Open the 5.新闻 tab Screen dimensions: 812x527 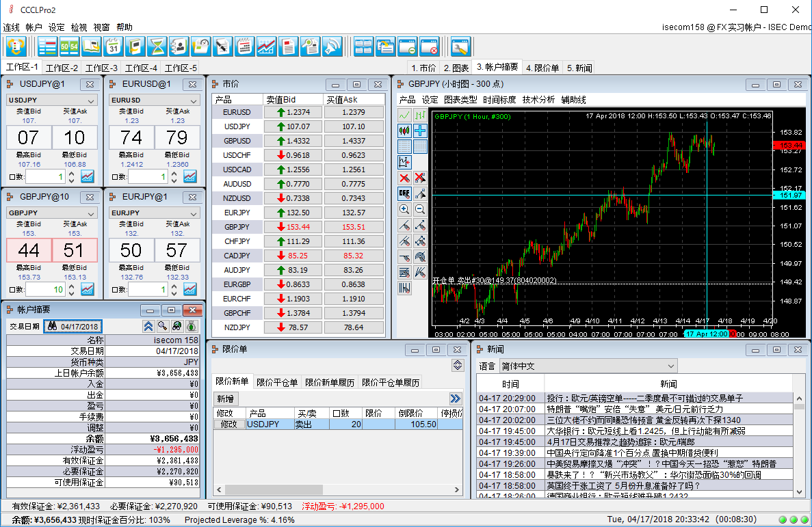point(579,68)
